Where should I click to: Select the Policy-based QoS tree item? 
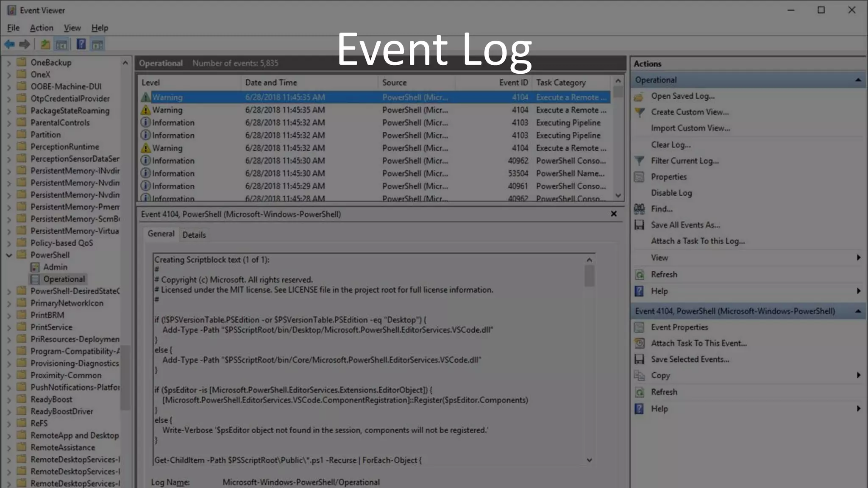61,243
